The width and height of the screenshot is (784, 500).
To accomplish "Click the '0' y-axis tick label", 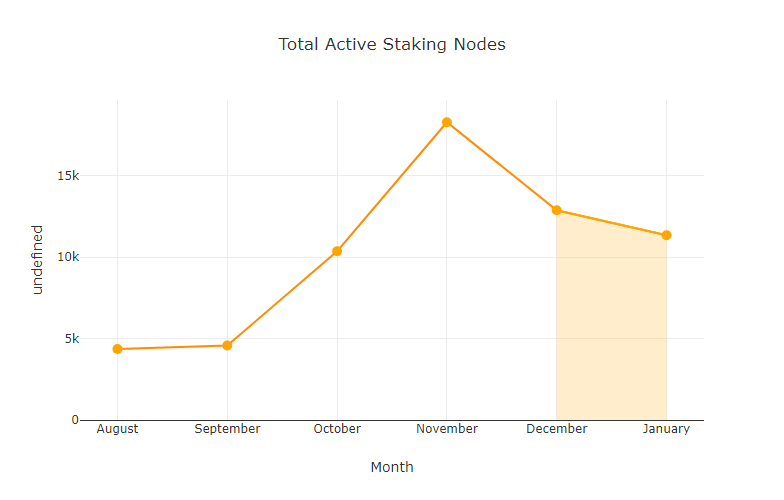I will pos(75,420).
